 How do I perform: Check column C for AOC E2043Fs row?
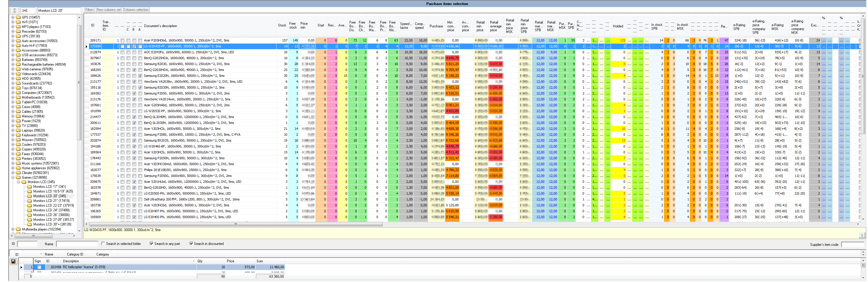[x=128, y=52]
